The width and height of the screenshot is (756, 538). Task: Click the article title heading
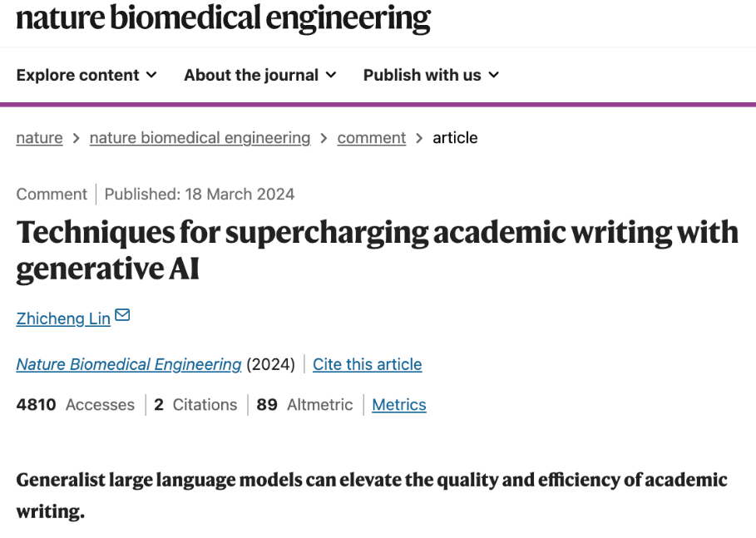coord(378,250)
